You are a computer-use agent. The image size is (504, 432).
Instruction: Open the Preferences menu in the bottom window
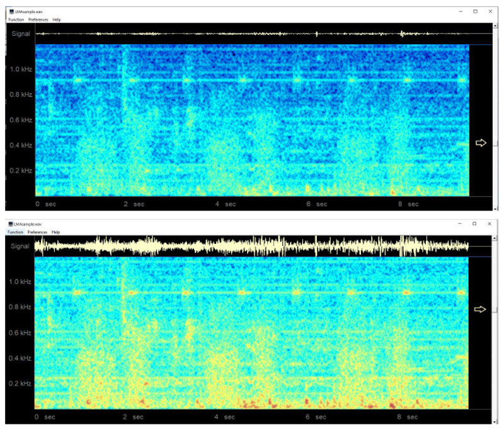click(36, 232)
